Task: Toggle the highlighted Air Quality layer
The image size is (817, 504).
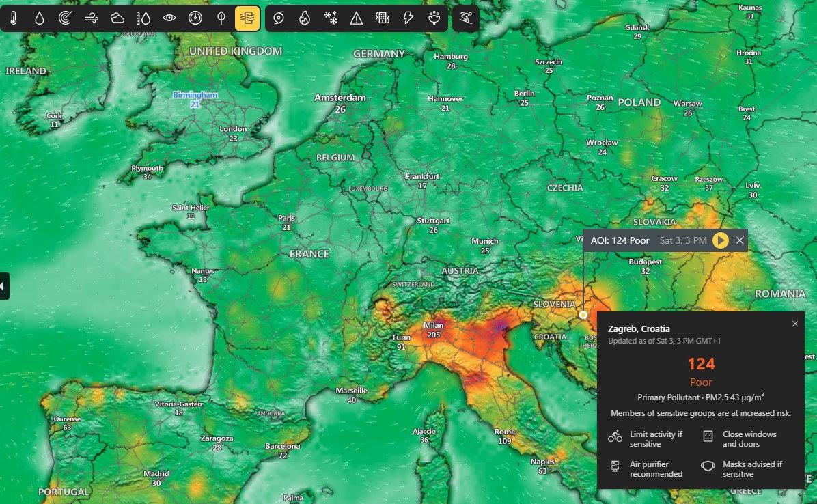Action: tap(247, 18)
